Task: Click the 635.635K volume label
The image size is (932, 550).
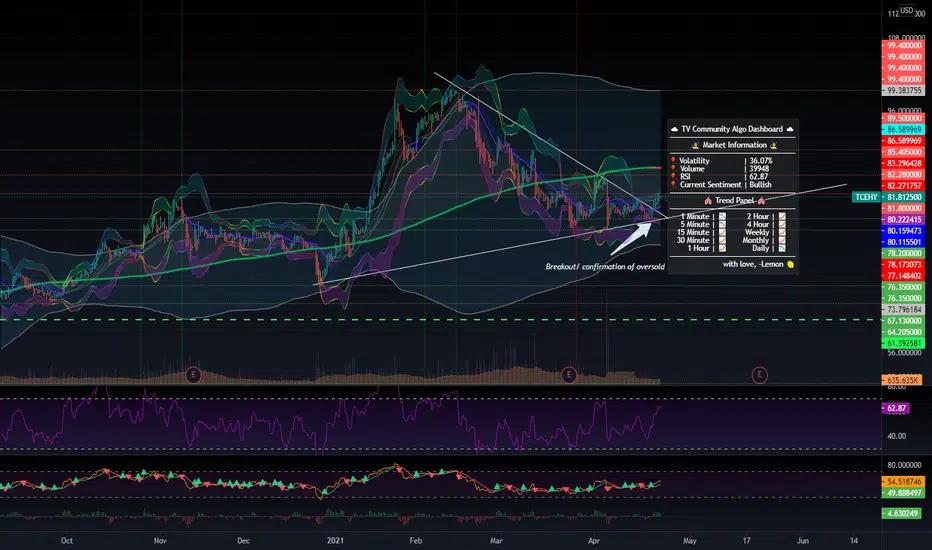Action: [x=903, y=380]
